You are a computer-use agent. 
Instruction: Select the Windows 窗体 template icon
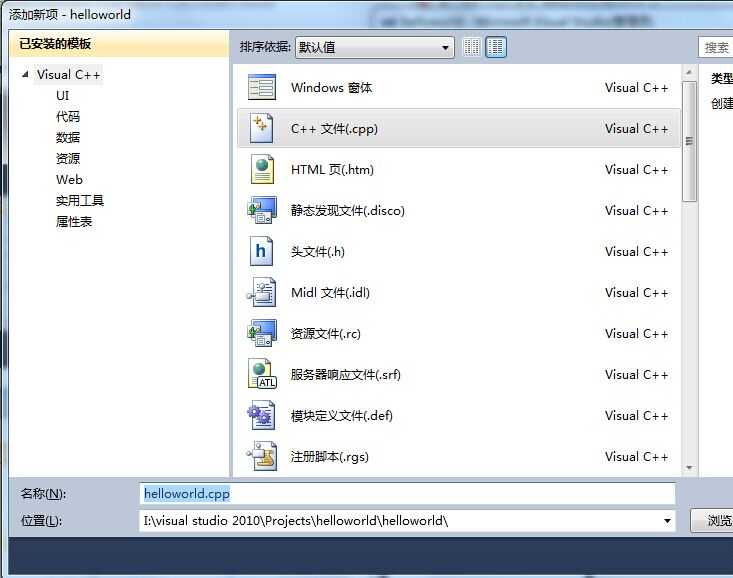tap(262, 87)
